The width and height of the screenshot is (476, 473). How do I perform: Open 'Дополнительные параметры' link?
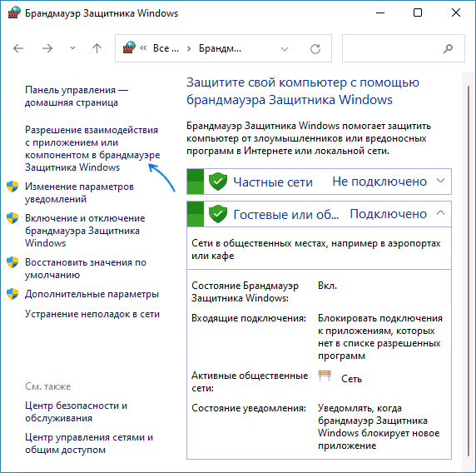coord(92,294)
